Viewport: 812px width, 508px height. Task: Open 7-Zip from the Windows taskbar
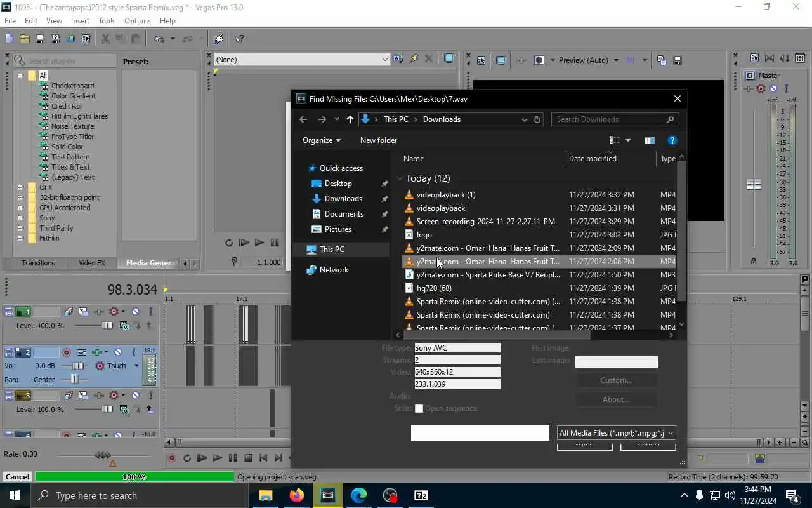coord(421,495)
